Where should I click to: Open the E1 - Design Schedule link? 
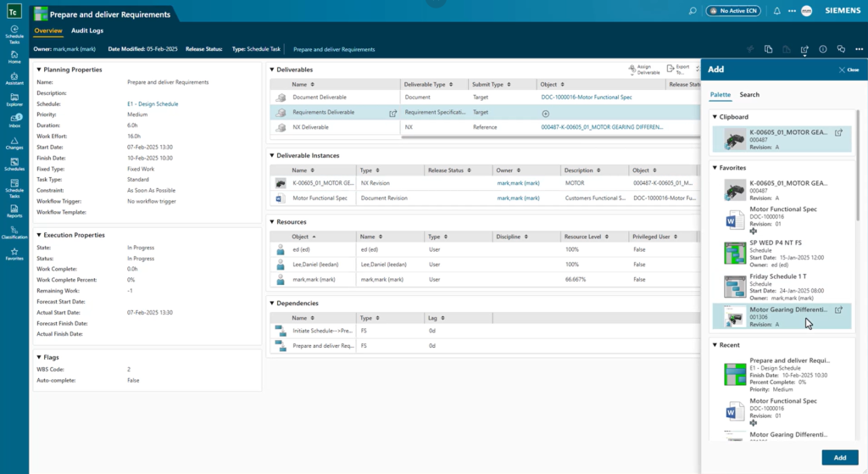point(153,104)
